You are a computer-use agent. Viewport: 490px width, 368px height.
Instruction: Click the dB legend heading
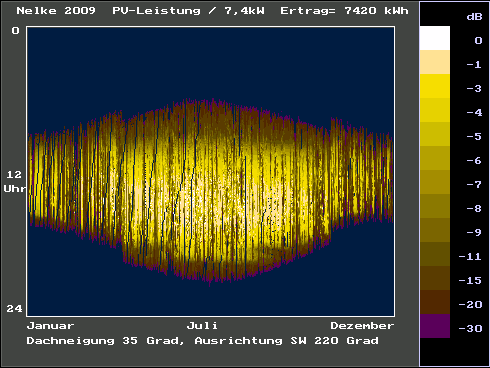(474, 16)
